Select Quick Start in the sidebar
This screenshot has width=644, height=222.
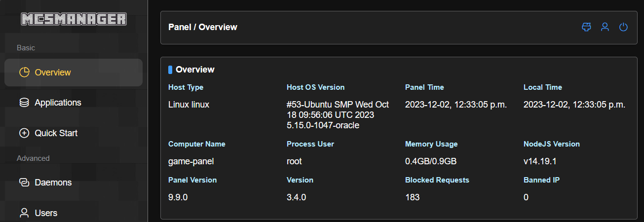(x=56, y=133)
